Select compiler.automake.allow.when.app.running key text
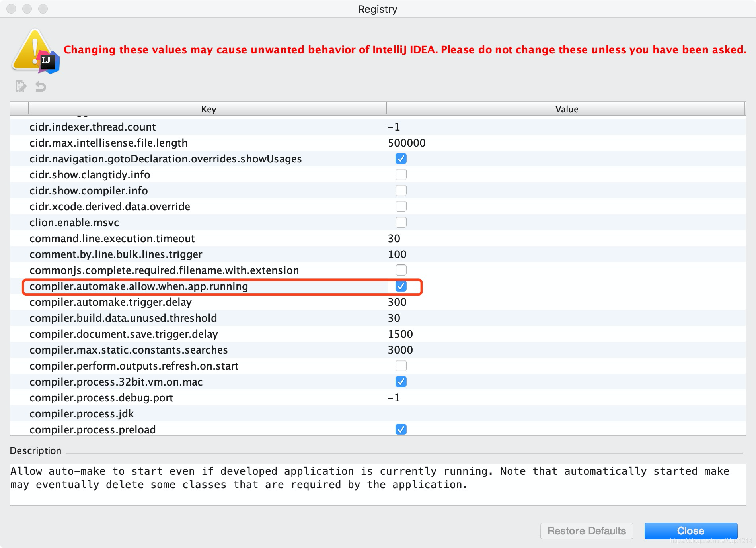This screenshot has height=548, width=756. pos(138,286)
